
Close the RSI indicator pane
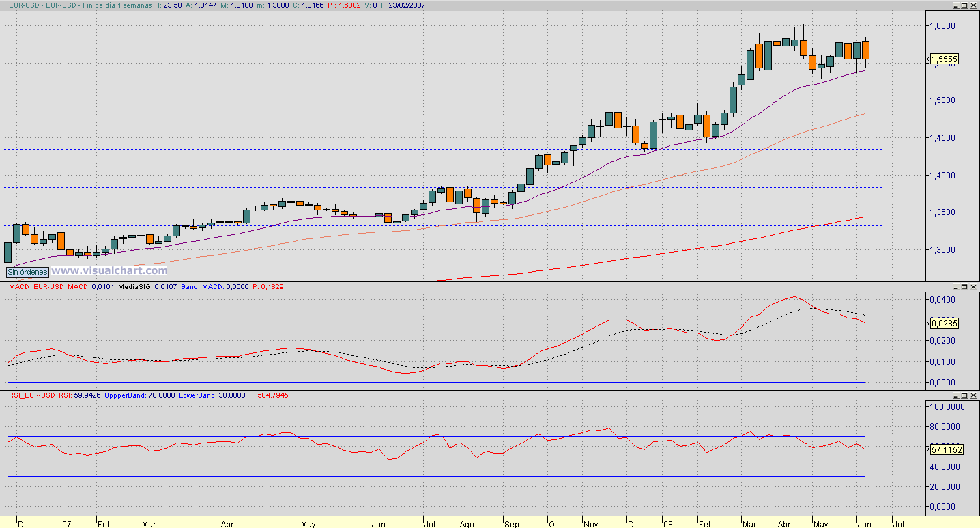coord(973,395)
